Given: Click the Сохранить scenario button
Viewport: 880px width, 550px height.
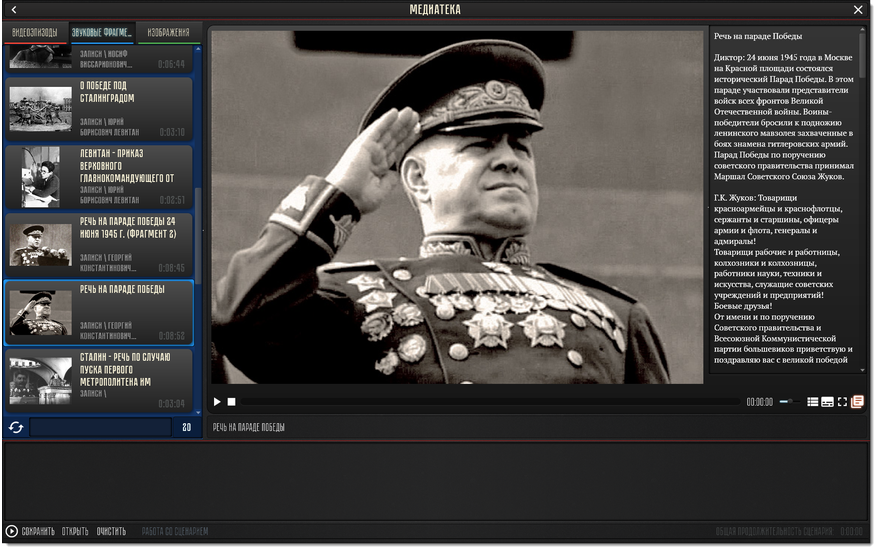Looking at the screenshot, I should pos(38,531).
